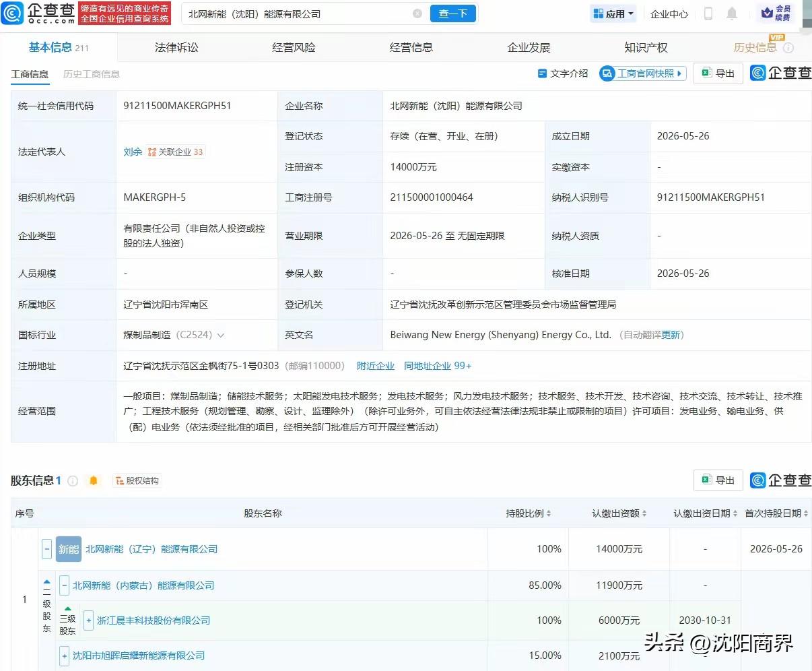
Task: Open 沈阳市旭晖启耀新能源有限公司 link
Action: click(x=139, y=656)
